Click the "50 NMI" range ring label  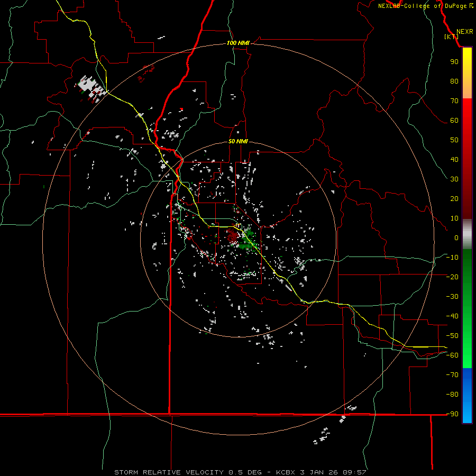(x=238, y=141)
